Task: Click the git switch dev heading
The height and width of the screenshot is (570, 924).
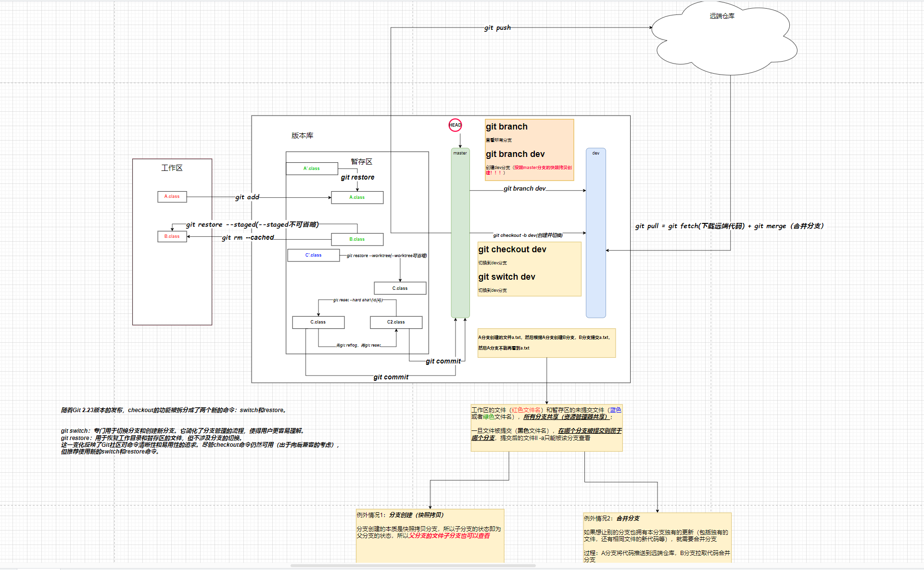Action: pyautogui.click(x=506, y=277)
